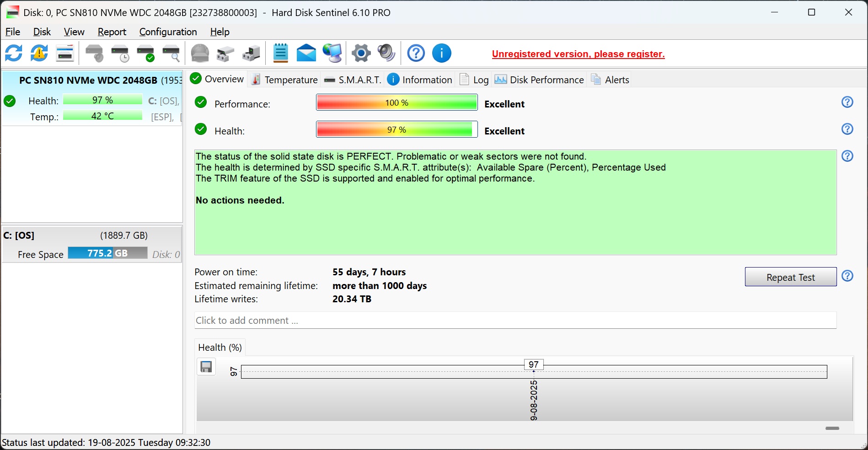The width and height of the screenshot is (868, 450).
Task: Open settings via the gear icon
Action: pos(361,53)
